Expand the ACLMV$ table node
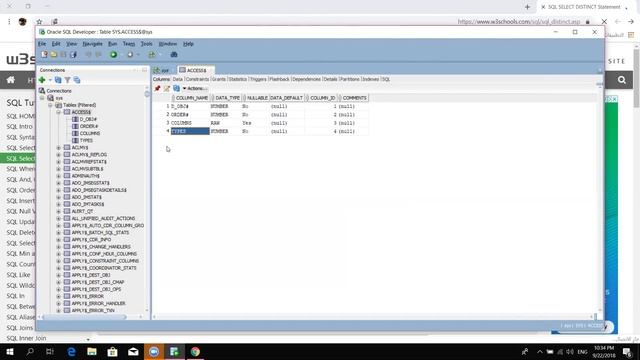Image resolution: width=640 pixels, height=360 pixels. coord(58,147)
